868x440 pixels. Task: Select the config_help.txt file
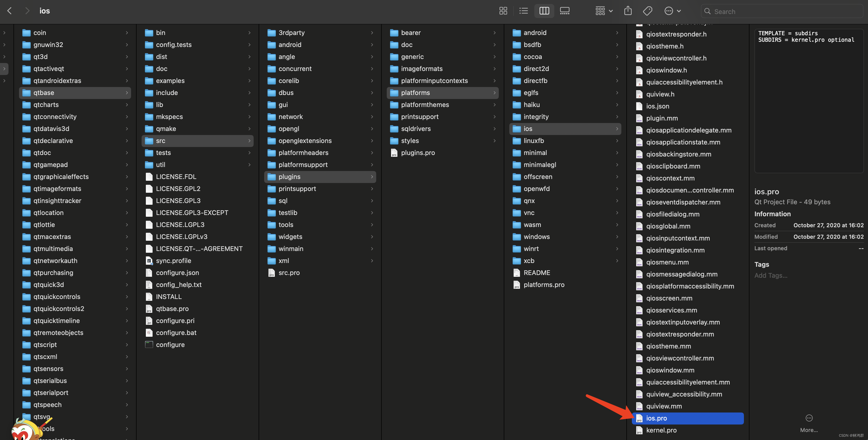click(x=197, y=285)
